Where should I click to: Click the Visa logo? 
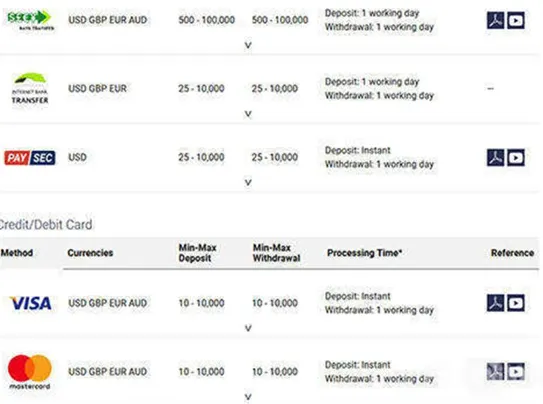30,303
